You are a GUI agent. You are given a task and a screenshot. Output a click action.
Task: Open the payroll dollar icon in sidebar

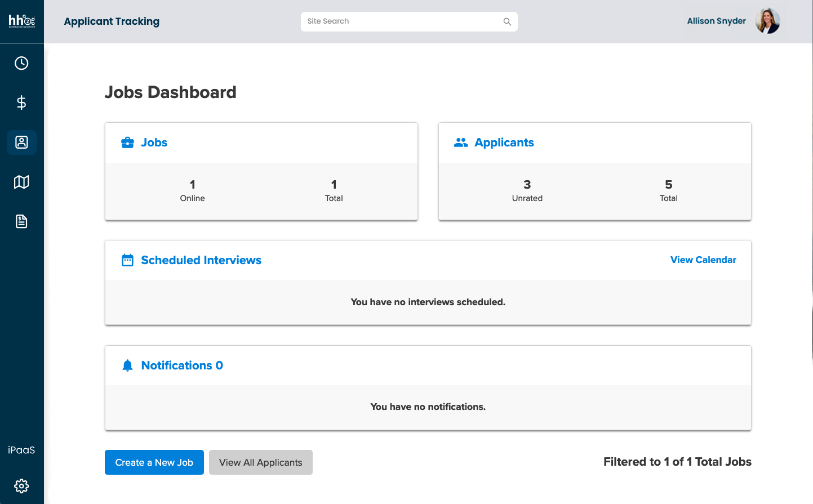tap(21, 102)
